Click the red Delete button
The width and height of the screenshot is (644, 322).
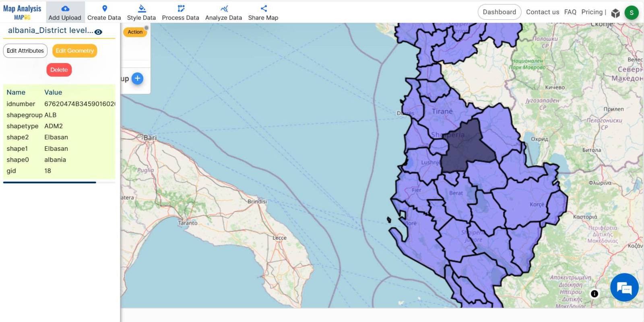tap(59, 70)
